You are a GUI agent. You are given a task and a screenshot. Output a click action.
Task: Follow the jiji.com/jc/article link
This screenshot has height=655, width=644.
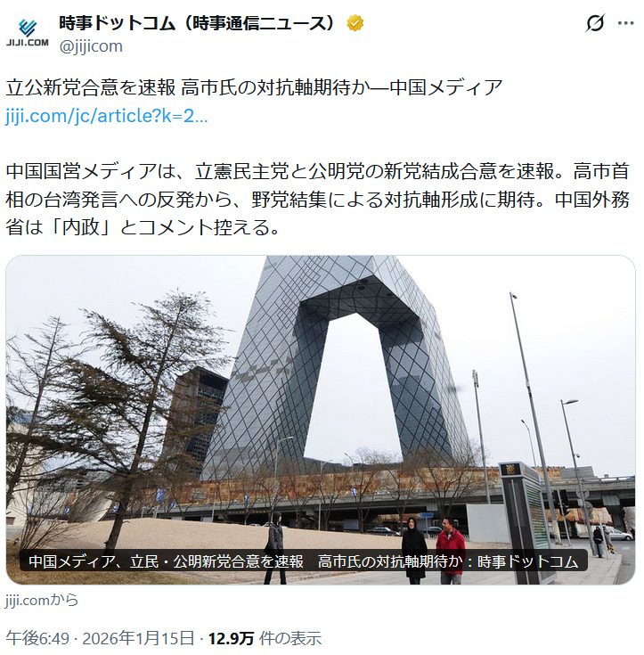point(107,116)
